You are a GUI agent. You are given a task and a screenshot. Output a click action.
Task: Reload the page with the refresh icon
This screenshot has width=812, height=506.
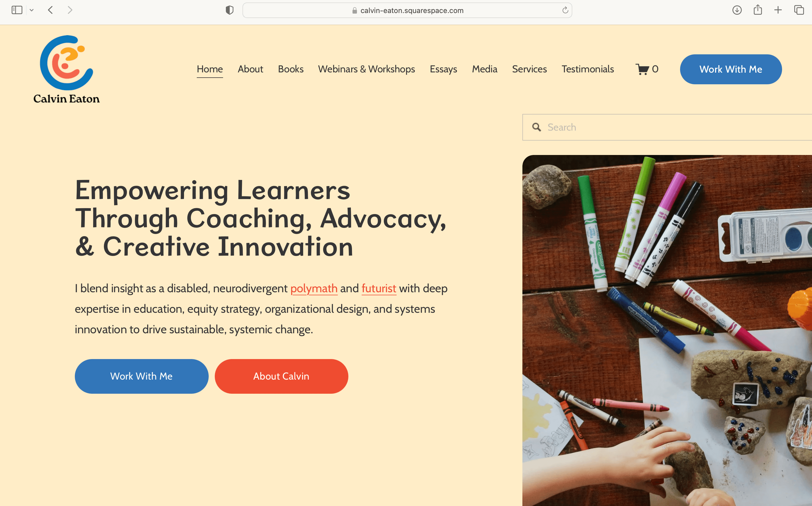pyautogui.click(x=565, y=10)
